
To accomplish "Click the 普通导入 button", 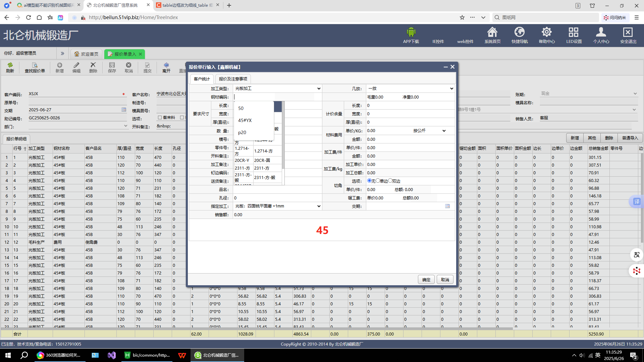I will click(x=630, y=138).
